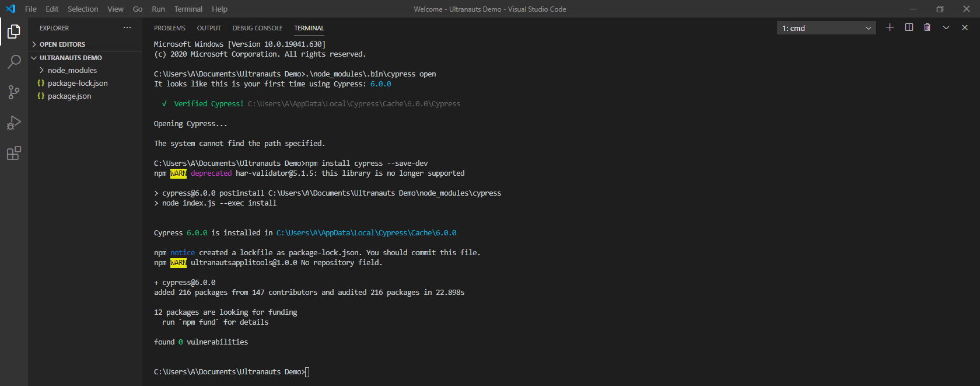Switch to the Debug Console tab
This screenshot has height=386, width=980.
coord(257,28)
